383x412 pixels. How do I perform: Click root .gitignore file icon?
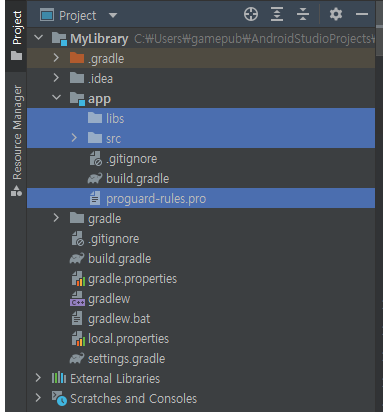[x=78, y=239]
